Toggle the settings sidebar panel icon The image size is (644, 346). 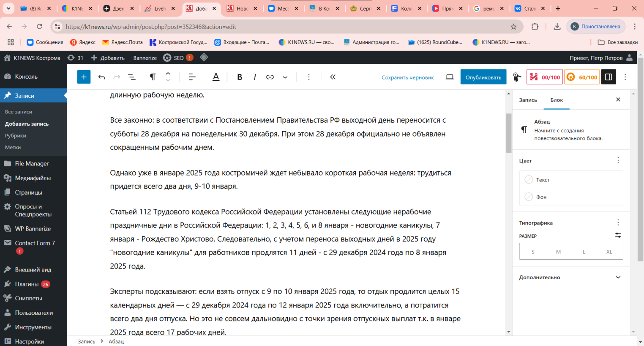coord(608,77)
